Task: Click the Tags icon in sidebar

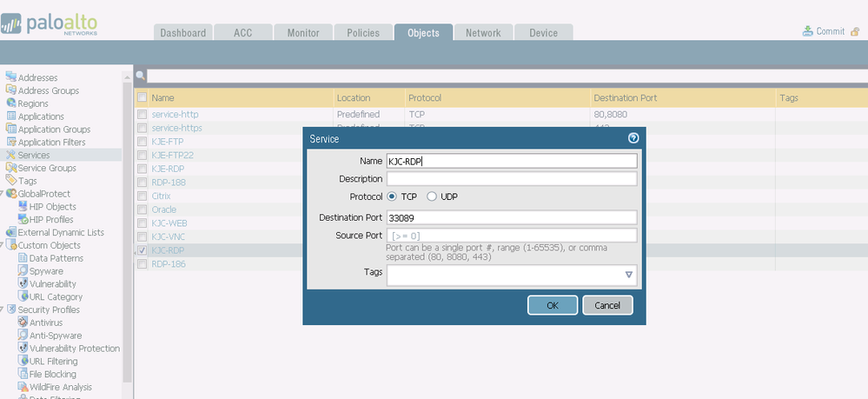Action: click(x=11, y=181)
